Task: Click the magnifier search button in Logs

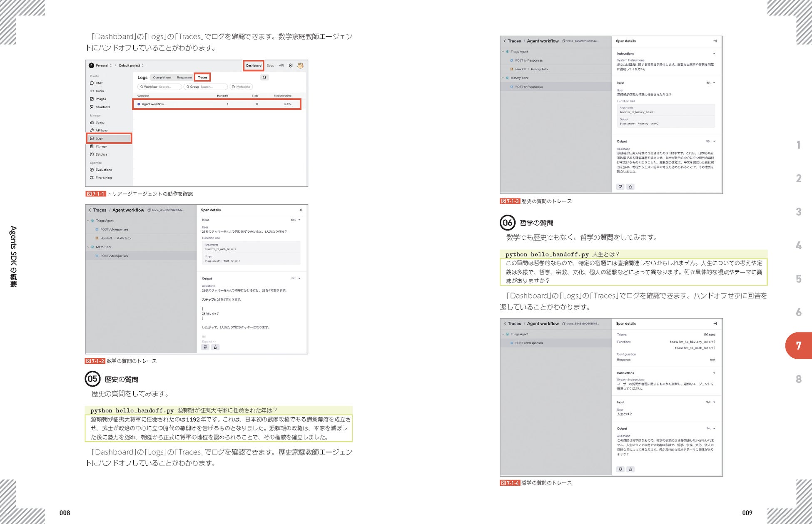Action: [x=264, y=77]
